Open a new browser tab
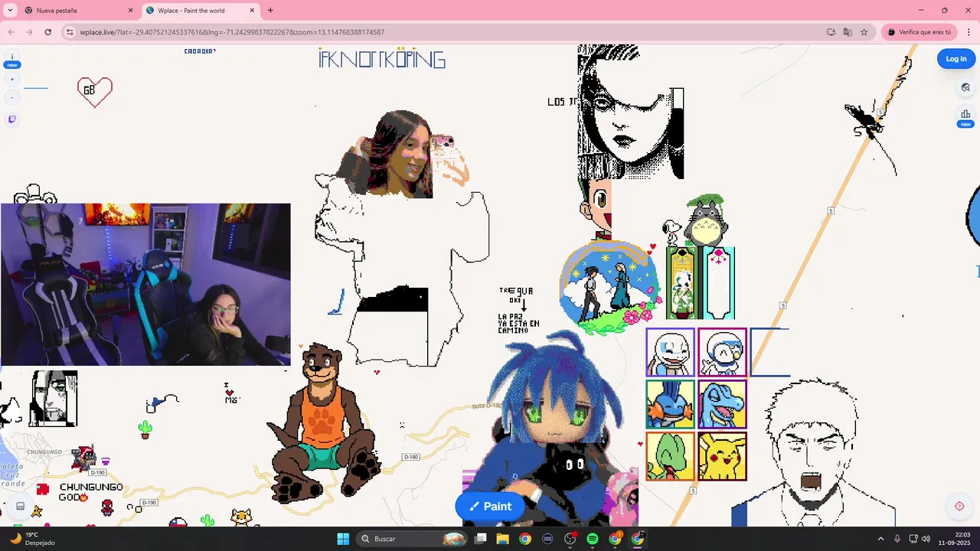 [270, 11]
